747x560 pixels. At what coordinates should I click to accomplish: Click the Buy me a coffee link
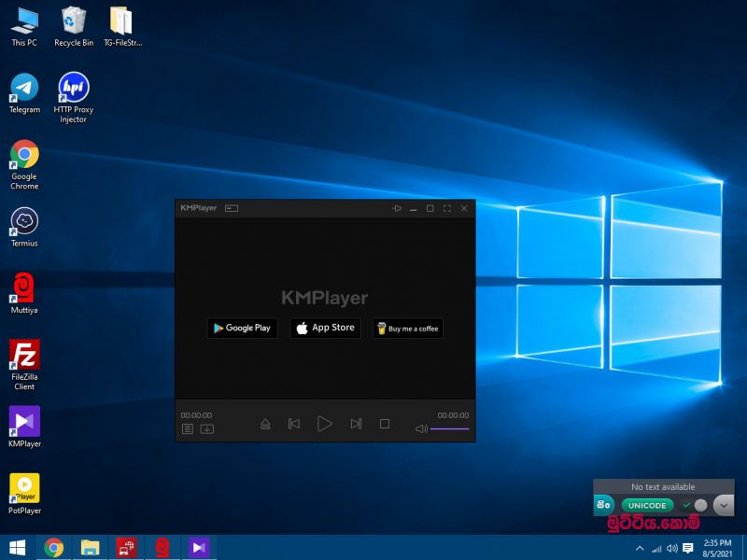click(407, 328)
